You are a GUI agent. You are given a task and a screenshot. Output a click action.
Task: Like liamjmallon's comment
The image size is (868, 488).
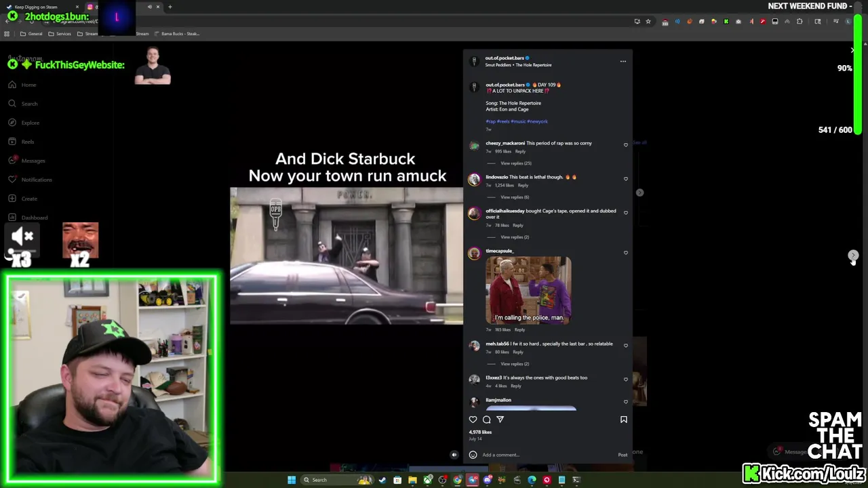[x=626, y=401]
